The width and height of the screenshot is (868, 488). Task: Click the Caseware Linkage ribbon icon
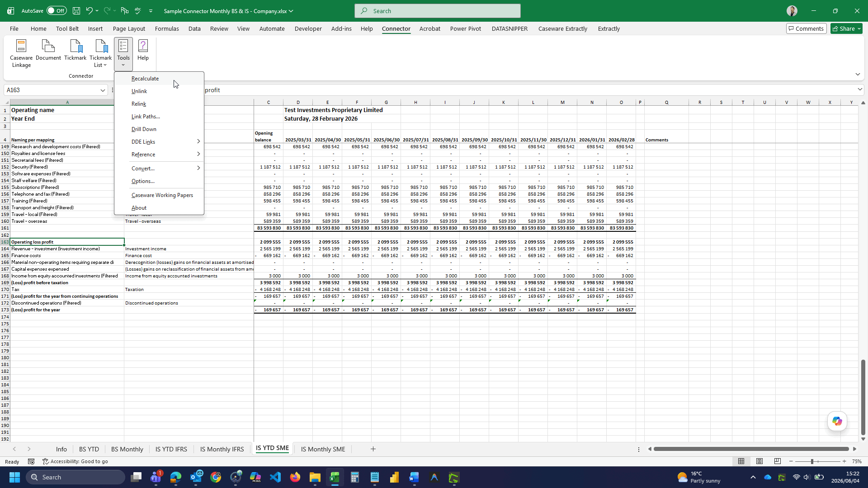(21, 53)
